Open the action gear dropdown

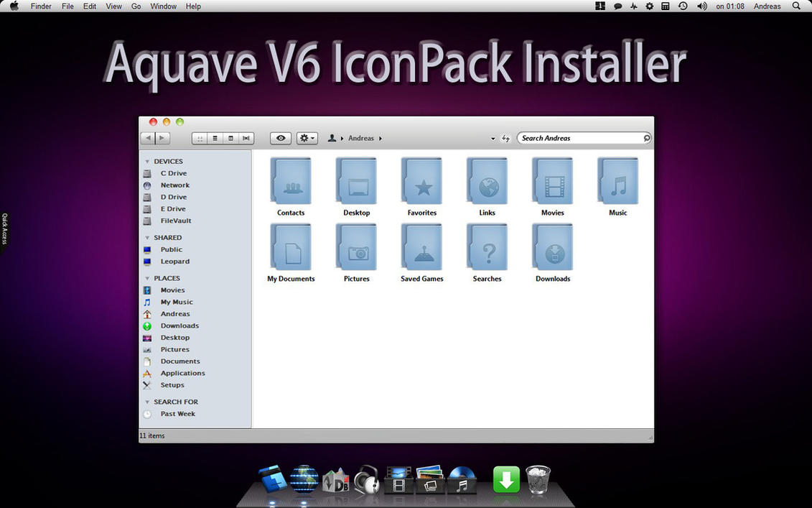(x=307, y=139)
